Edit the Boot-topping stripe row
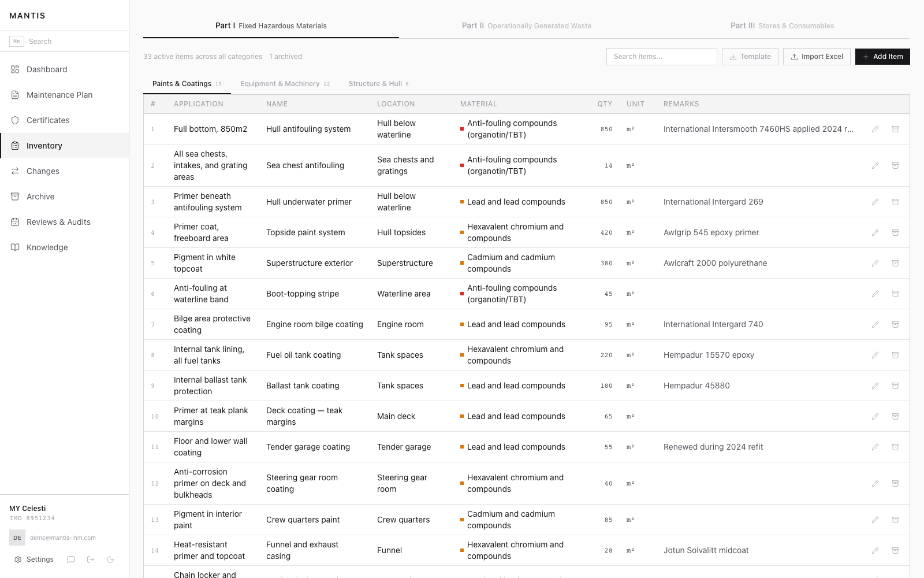This screenshot has height=578, width=924. tap(875, 294)
